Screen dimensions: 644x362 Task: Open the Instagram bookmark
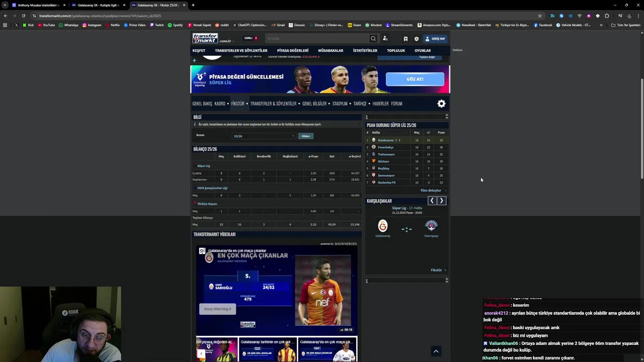[x=92, y=25]
